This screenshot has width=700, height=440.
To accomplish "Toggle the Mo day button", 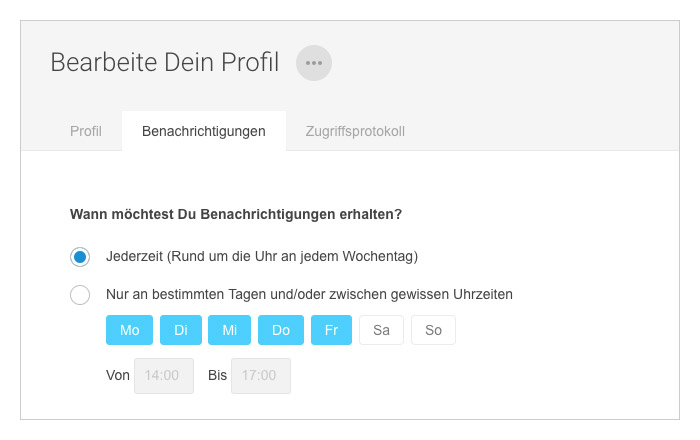I will pos(129,330).
